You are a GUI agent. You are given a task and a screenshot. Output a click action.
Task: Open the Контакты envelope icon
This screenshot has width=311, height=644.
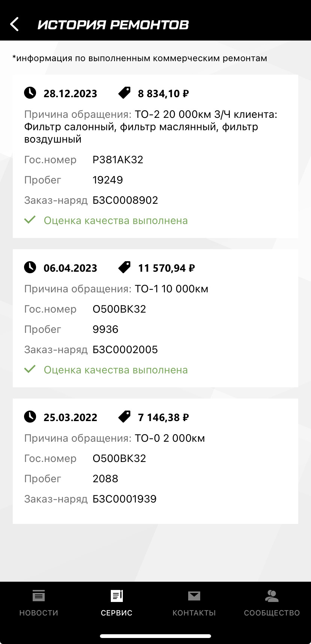194,596
